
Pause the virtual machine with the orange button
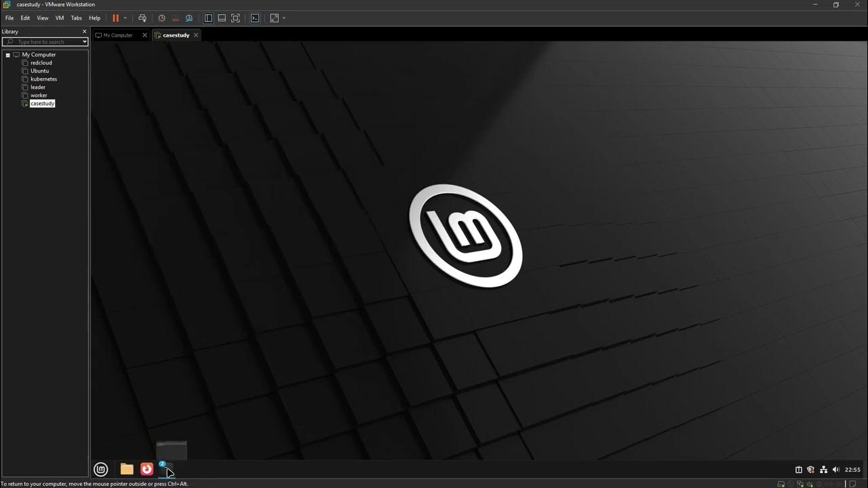(x=115, y=18)
